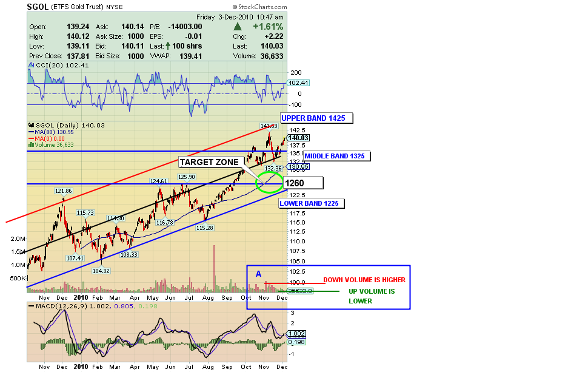Click the green up-triangle beside +1.61%

[238, 27]
